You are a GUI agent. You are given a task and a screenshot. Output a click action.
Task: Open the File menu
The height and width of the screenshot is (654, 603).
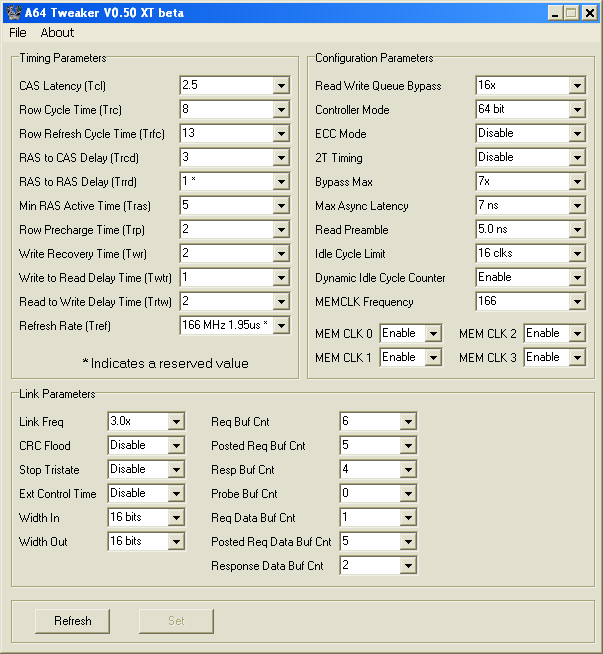click(18, 33)
